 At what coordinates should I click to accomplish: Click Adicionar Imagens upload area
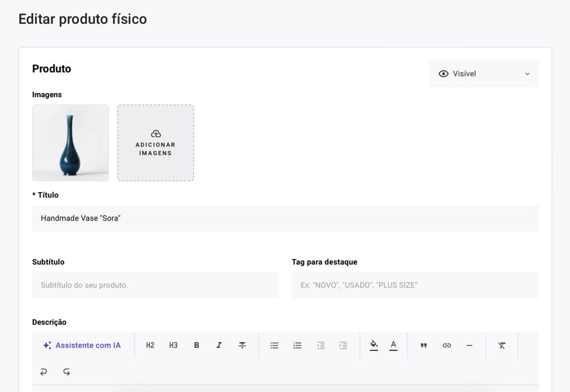point(155,143)
